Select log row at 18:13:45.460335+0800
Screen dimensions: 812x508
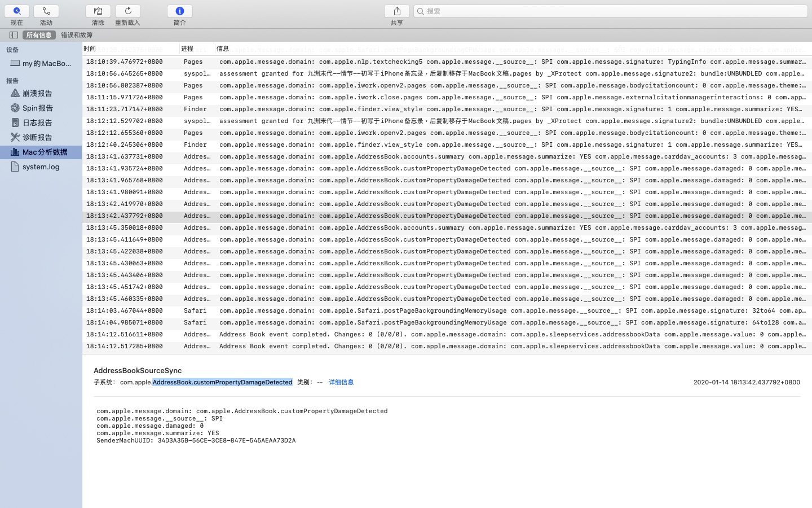447,299
